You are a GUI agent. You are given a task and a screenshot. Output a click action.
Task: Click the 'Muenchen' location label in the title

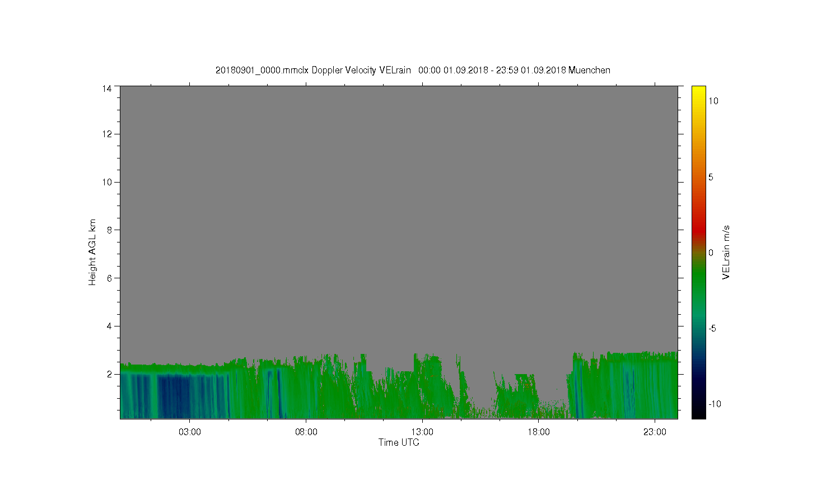coord(589,71)
